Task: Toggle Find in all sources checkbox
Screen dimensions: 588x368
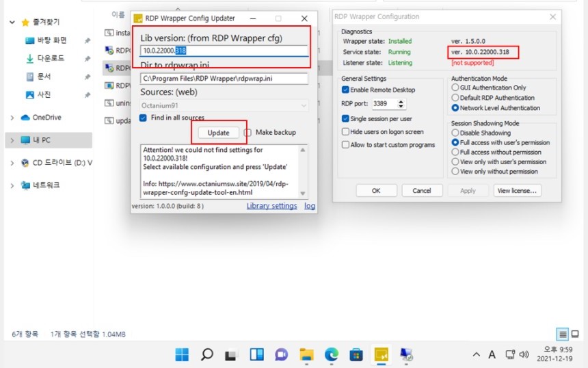Action: 143,118
